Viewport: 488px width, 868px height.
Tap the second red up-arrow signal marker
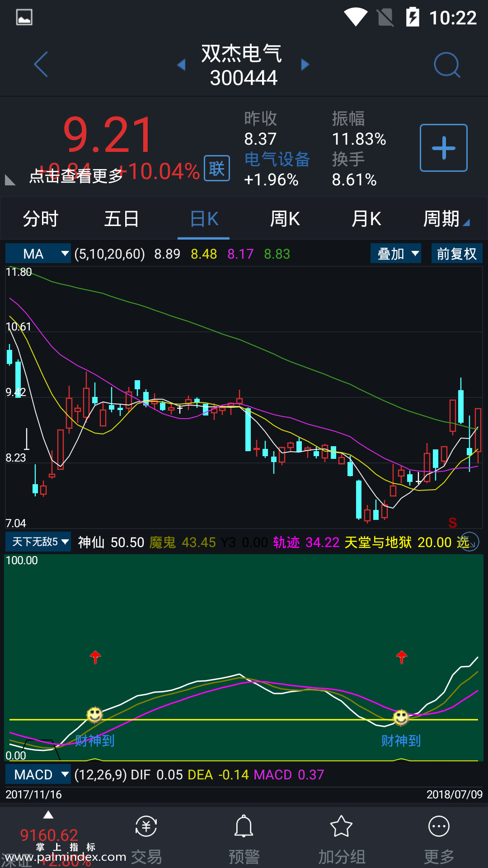(402, 657)
